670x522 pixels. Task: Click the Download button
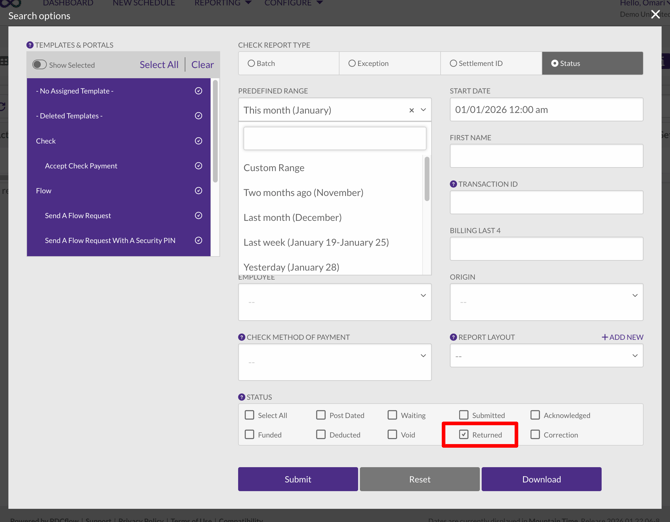pos(541,479)
